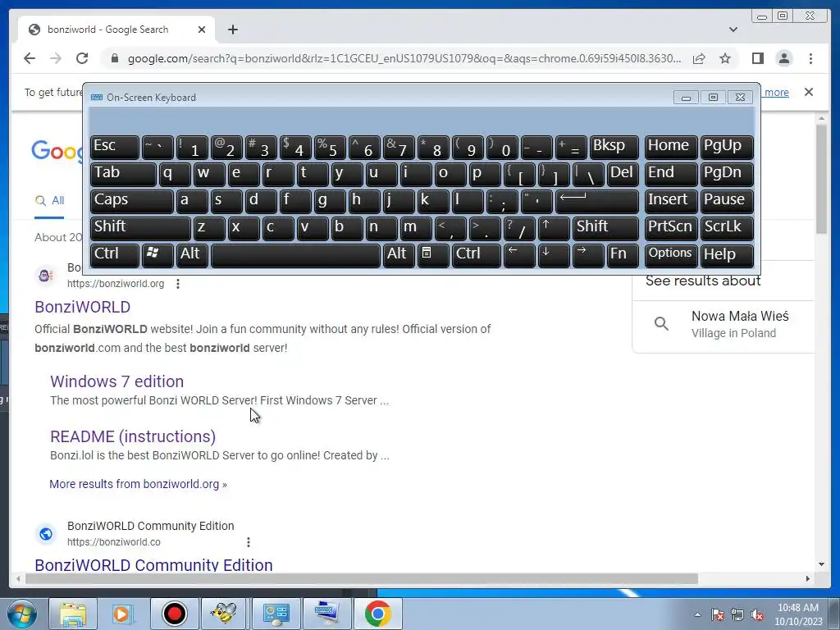Screen dimensions: 840x630
Task: Click the scroll down arrow of page
Action: pos(821,564)
